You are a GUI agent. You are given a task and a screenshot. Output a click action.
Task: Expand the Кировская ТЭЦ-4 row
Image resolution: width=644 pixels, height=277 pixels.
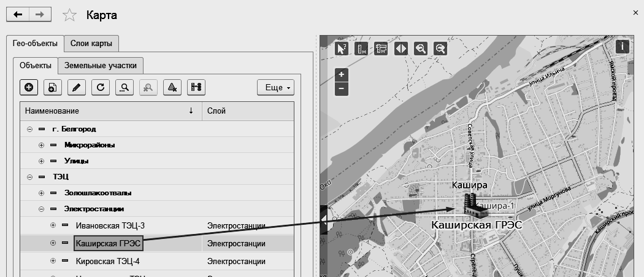pos(53,261)
